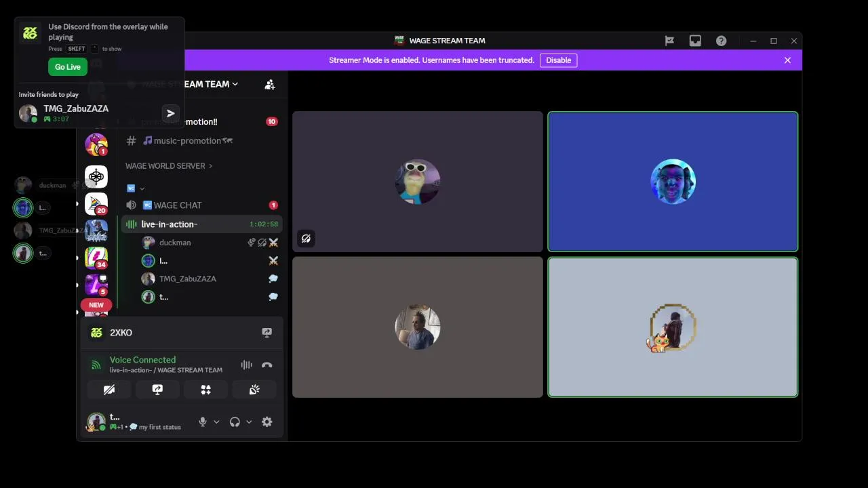Focus the duck avatar video tile
This screenshot has height=488, width=868.
point(418,182)
